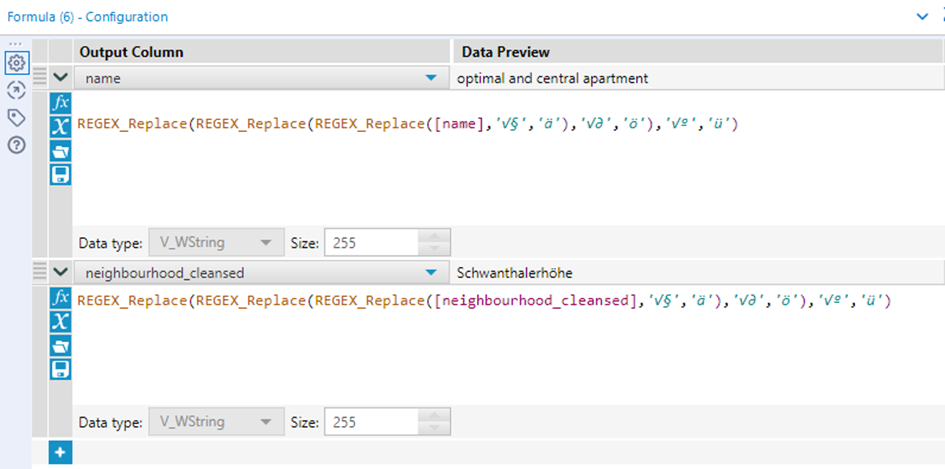Add a new expression with plus button

60,453
